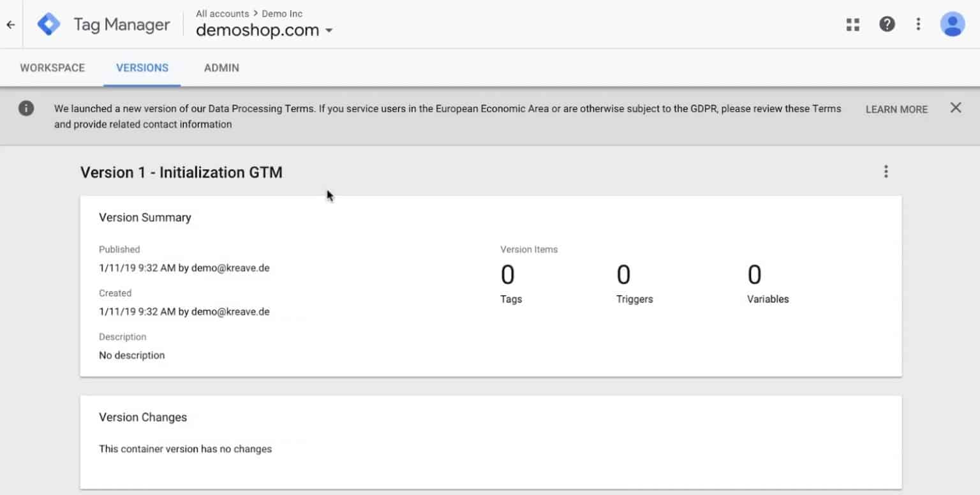The image size is (980, 495).
Task: Click 'This container version has no changes'
Action: pos(185,449)
